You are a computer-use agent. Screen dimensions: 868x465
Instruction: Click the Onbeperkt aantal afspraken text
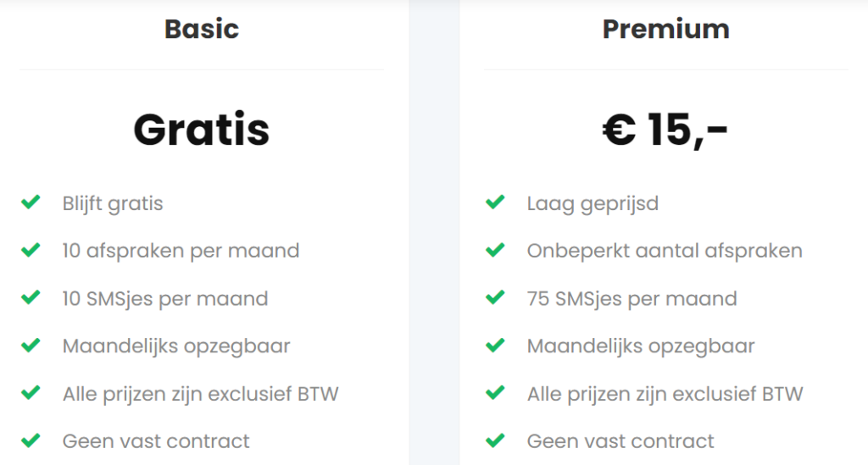pos(665,251)
